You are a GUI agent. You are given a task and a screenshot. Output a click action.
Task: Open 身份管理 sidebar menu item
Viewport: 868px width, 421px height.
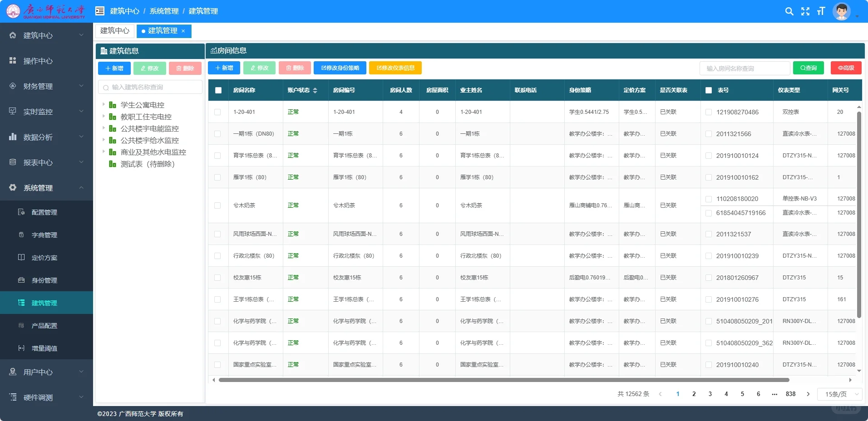click(x=46, y=280)
